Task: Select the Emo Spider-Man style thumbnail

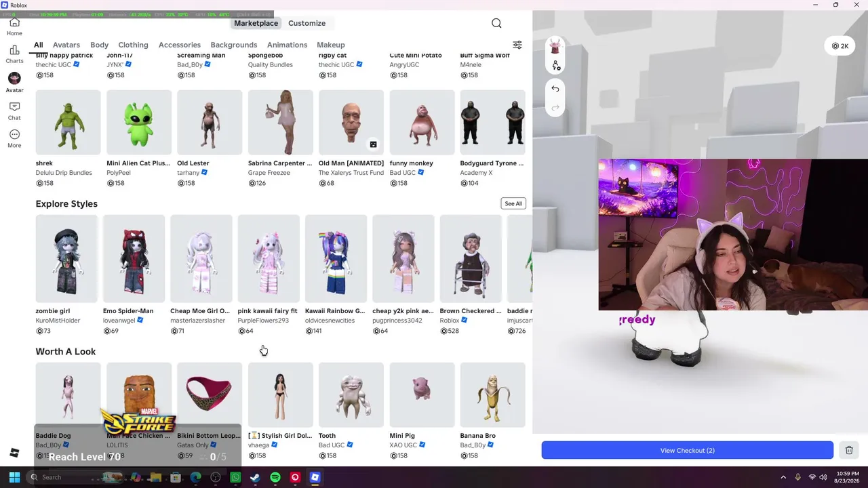Action: [134, 258]
